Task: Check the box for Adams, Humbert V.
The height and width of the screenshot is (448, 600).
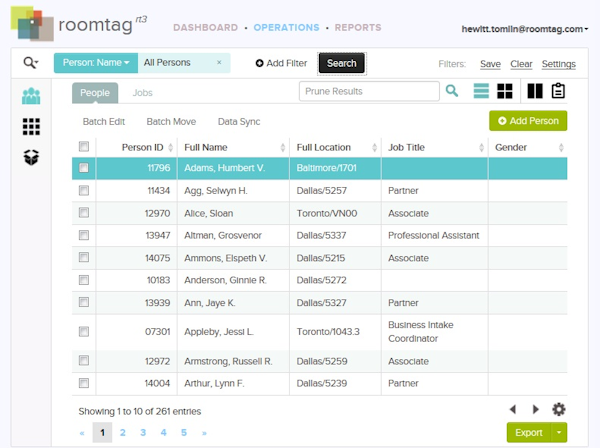Action: [x=84, y=168]
